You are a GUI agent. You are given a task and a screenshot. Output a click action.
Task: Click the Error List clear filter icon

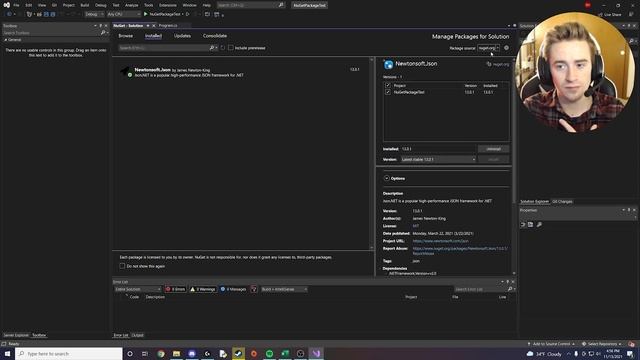(254, 289)
